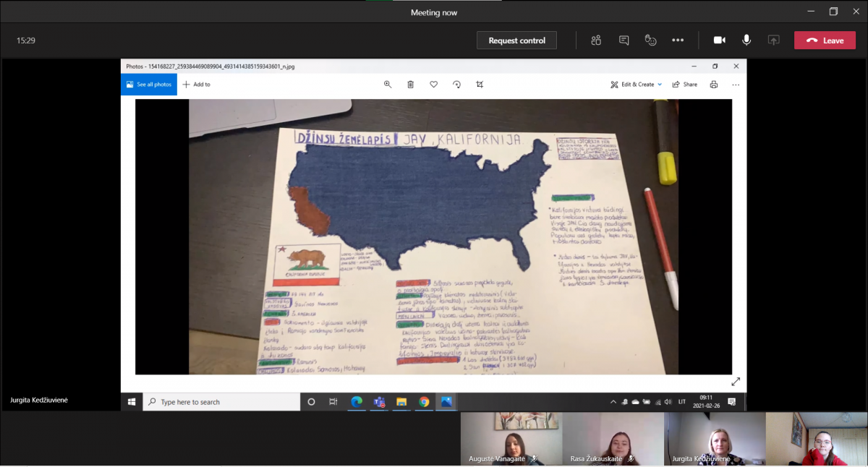Open the raise hand and reactions menu
Screen dimensions: 868x467
tap(651, 40)
